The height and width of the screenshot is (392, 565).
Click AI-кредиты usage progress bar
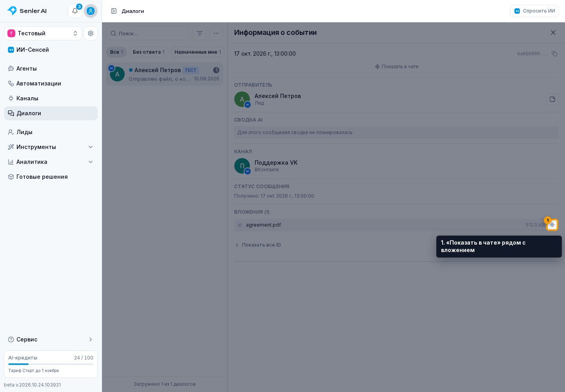tap(51, 364)
